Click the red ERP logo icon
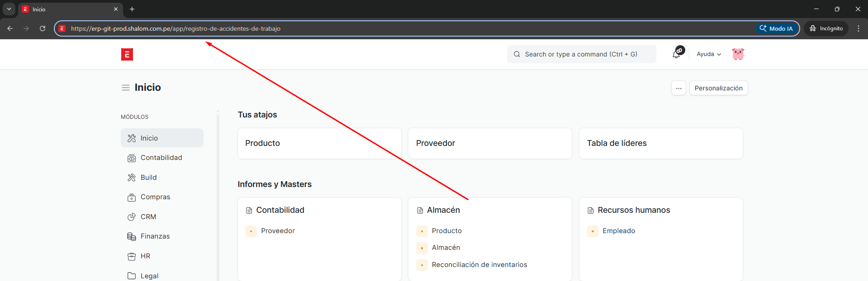 127,55
